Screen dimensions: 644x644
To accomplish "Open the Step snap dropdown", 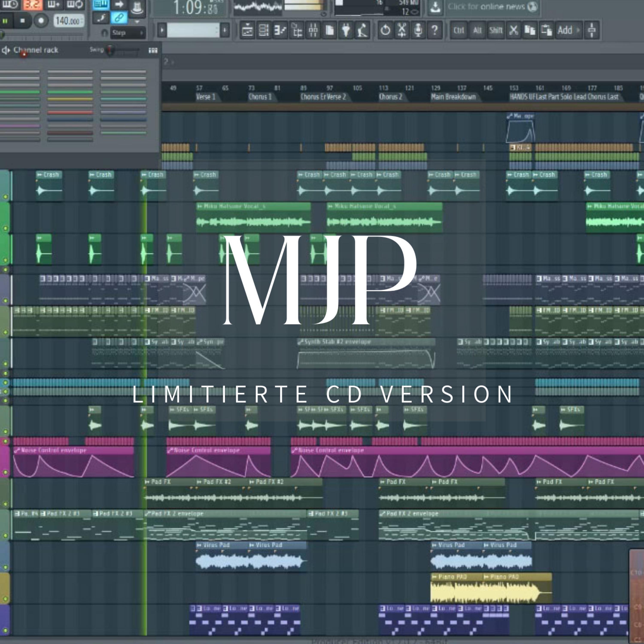I will [128, 33].
